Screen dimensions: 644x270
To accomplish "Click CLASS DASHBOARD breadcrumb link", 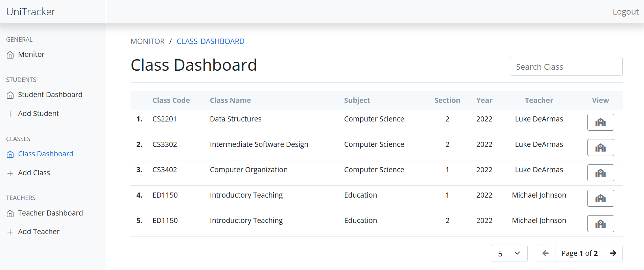I will coord(210,41).
